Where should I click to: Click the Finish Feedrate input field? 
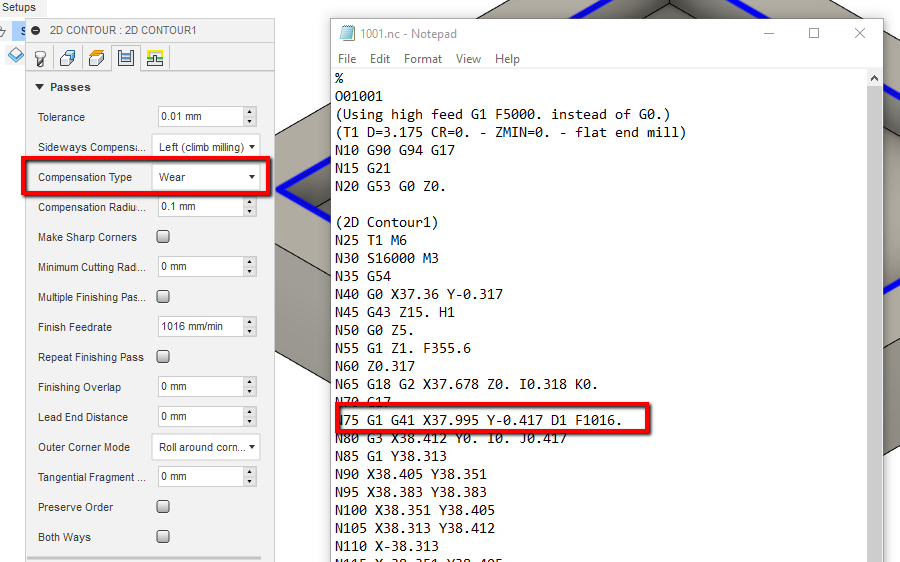click(200, 326)
